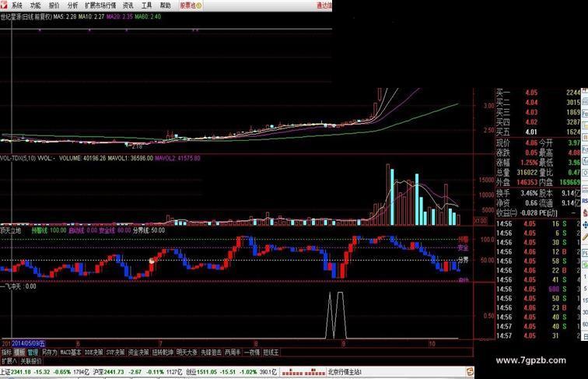Expand the 扩展∧ panel
The width and height of the screenshot is (588, 379).
[x=9, y=361]
